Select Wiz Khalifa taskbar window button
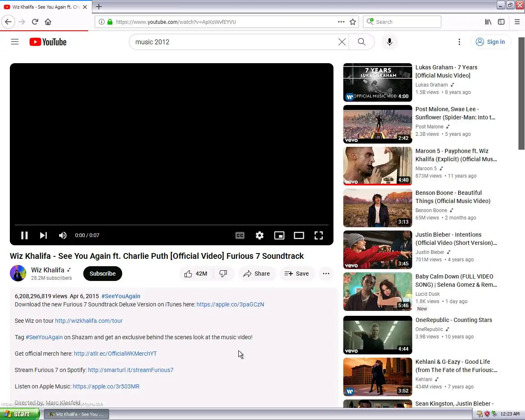Viewport: 525px width, 420px height. pos(76,414)
